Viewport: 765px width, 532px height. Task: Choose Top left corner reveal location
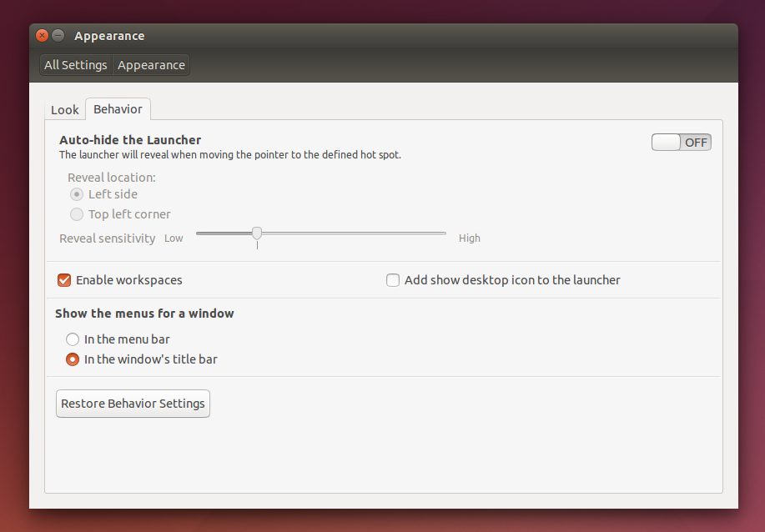(76, 214)
